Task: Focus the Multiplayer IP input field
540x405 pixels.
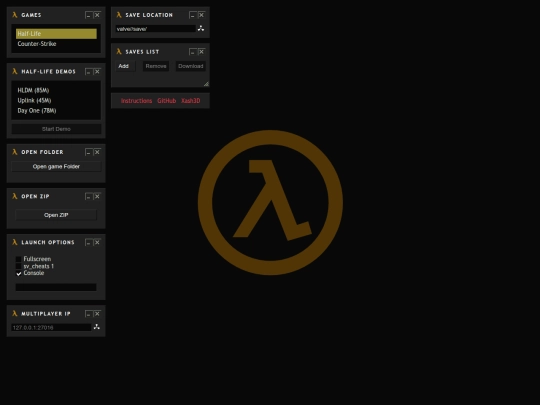Action: click(51, 328)
